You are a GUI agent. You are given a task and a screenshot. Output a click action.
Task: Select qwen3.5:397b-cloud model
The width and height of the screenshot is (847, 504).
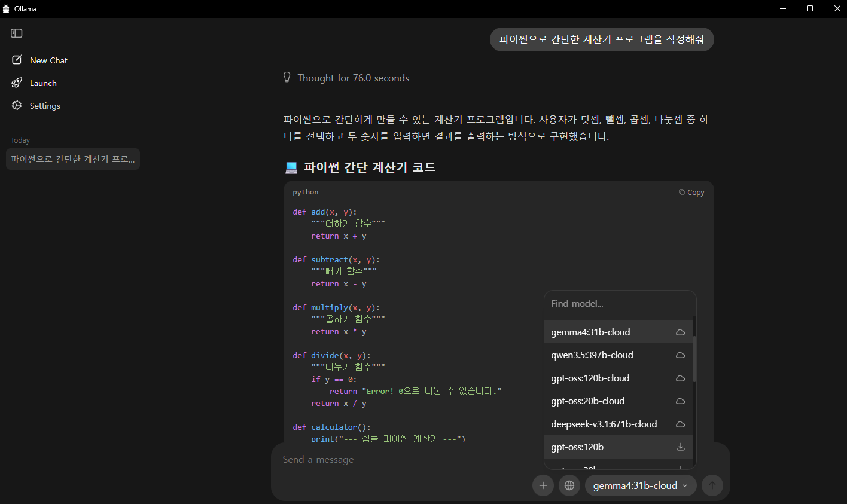point(618,355)
